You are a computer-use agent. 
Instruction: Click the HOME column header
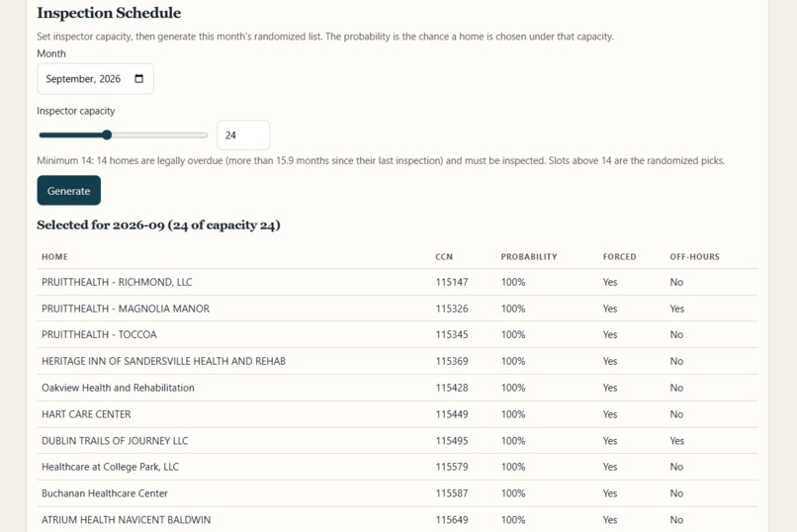click(54, 256)
